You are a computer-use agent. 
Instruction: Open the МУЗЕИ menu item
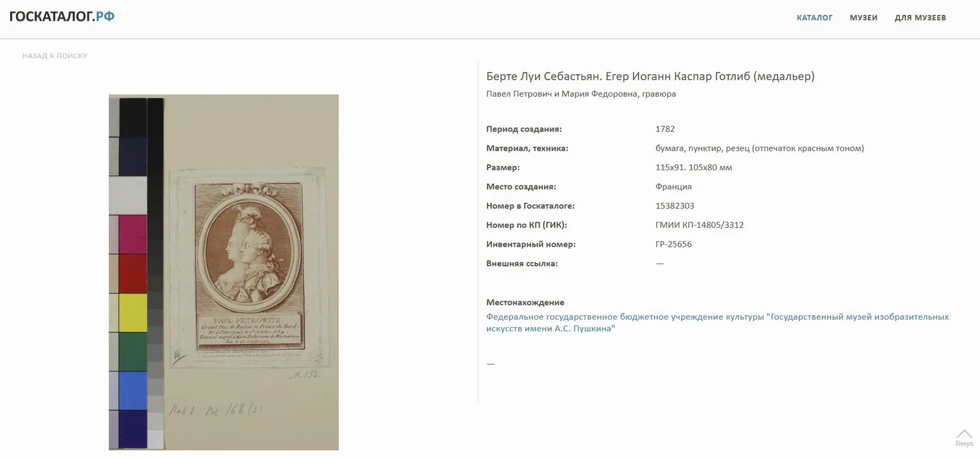pos(863,18)
